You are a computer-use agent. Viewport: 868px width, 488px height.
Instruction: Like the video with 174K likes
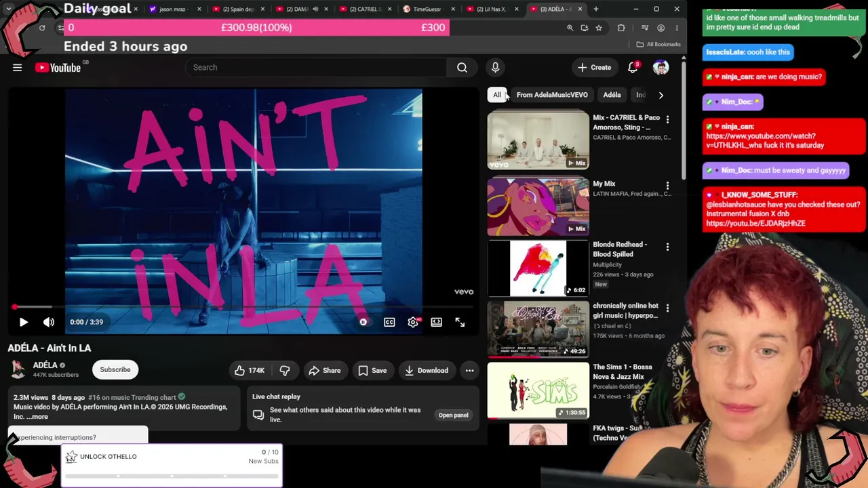250,370
